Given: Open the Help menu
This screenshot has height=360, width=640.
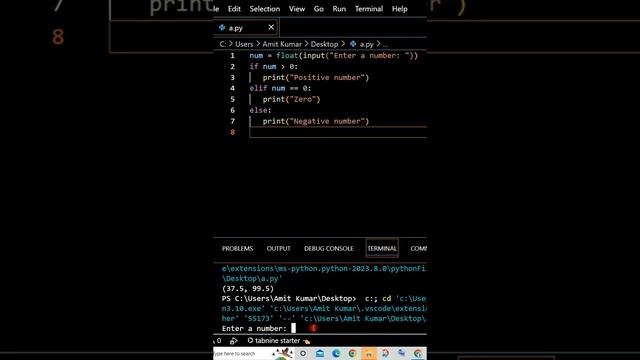Looking at the screenshot, I should 400,9.
